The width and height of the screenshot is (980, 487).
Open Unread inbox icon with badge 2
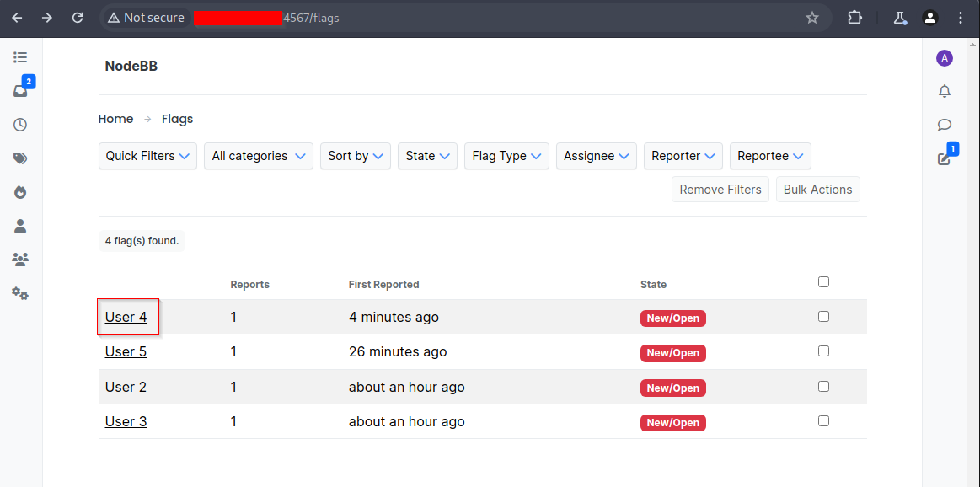coord(21,91)
